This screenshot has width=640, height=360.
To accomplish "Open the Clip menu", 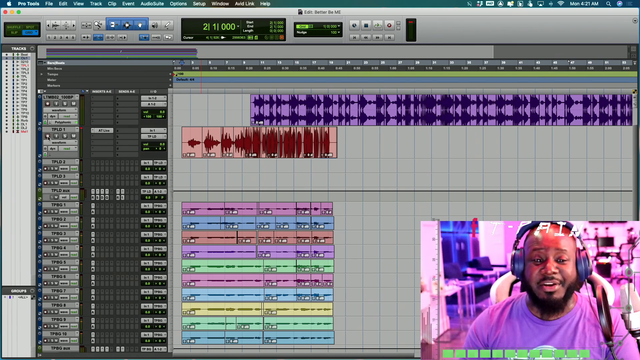I will (112, 4).
